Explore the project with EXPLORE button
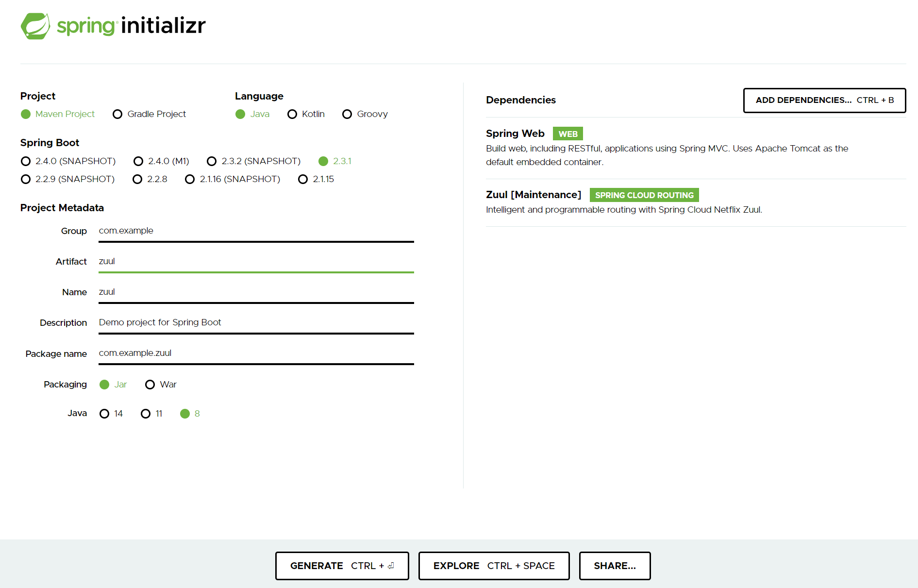918x588 pixels. click(x=494, y=566)
